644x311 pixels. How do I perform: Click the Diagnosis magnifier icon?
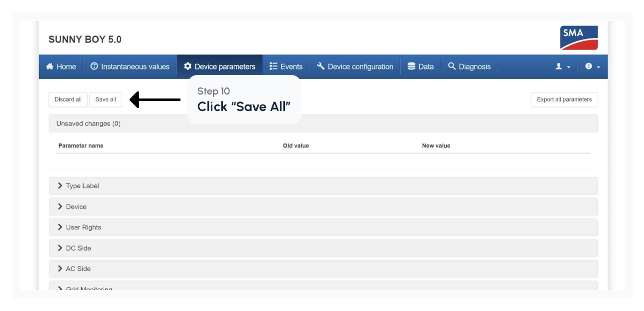pyautogui.click(x=452, y=66)
